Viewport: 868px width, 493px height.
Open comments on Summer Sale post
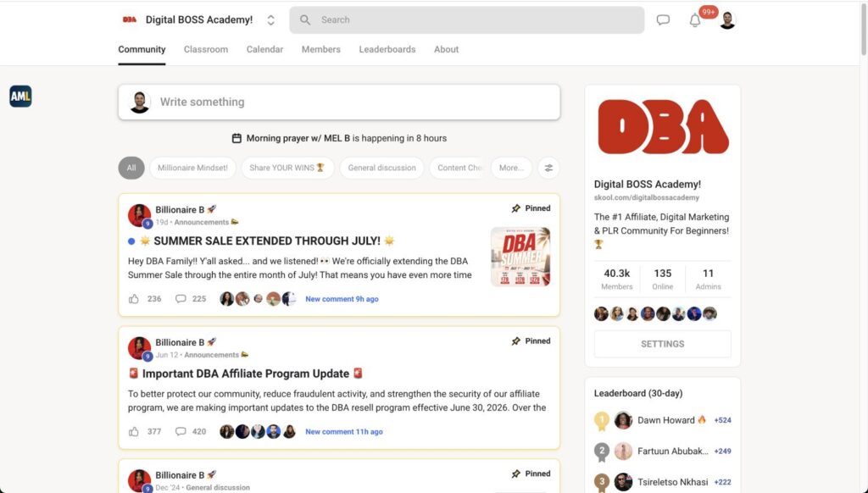click(181, 299)
